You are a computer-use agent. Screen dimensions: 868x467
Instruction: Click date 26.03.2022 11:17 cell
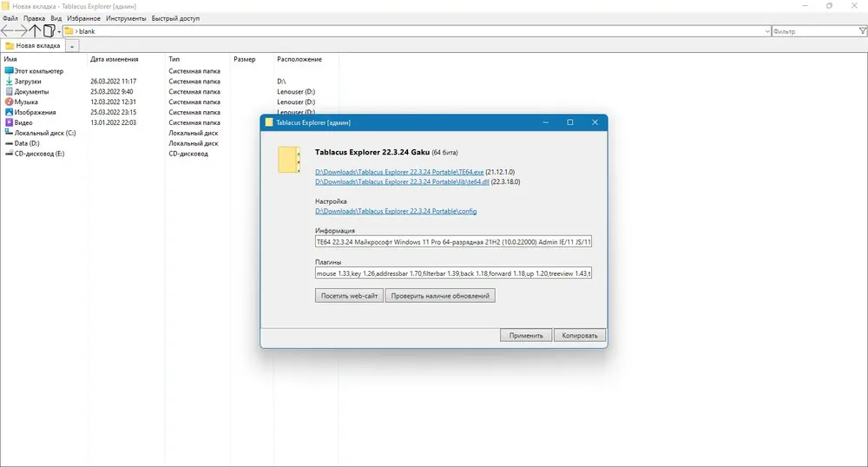(114, 82)
